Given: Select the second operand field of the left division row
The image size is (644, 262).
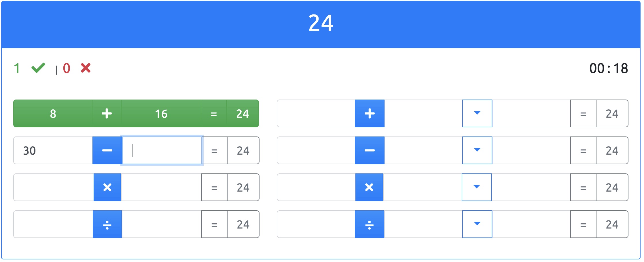Looking at the screenshot, I should click(x=162, y=224).
